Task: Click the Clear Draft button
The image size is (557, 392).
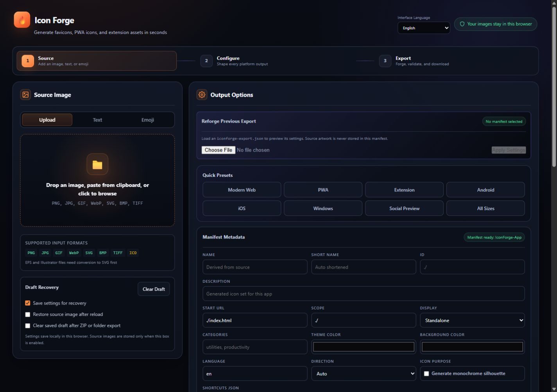Action: (154, 289)
